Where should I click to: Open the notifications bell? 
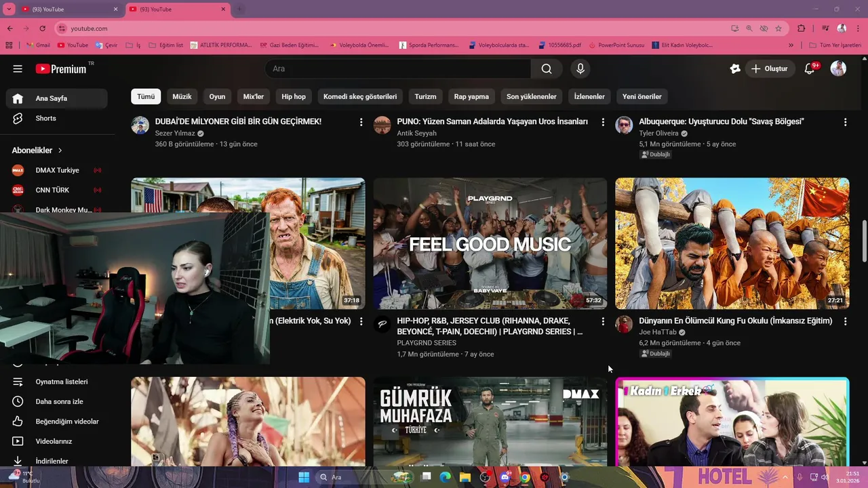(810, 68)
